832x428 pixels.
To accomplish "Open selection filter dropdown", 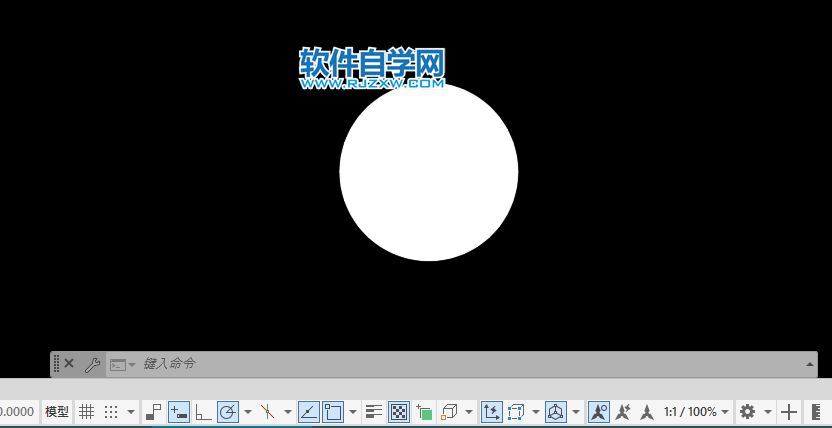I will (x=536, y=412).
